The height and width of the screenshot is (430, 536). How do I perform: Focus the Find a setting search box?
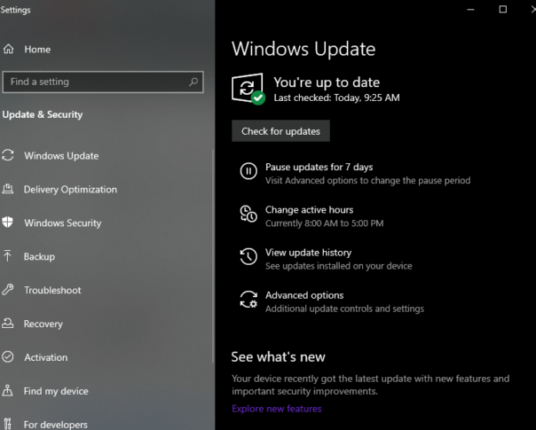103,82
